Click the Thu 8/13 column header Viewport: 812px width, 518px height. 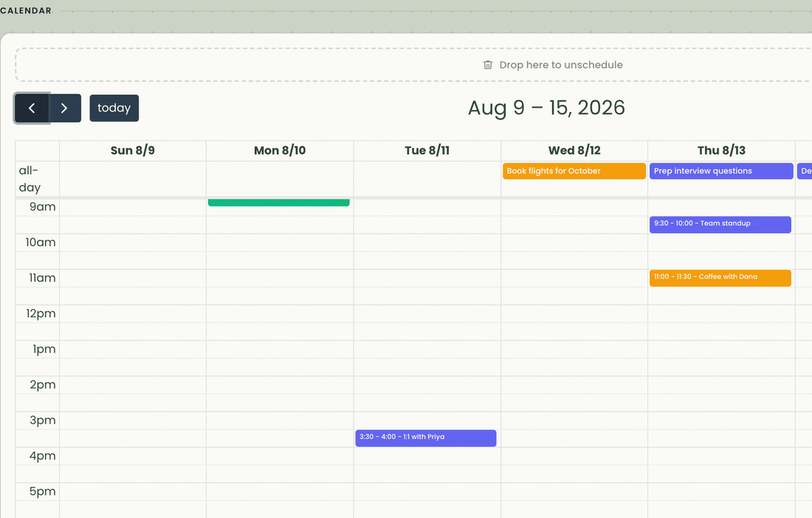click(x=721, y=151)
